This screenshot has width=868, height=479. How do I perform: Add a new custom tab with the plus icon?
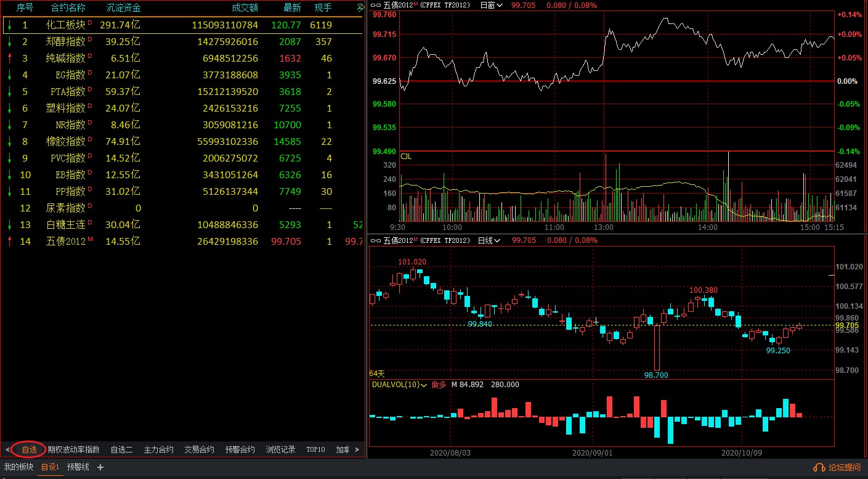pyautogui.click(x=100, y=467)
